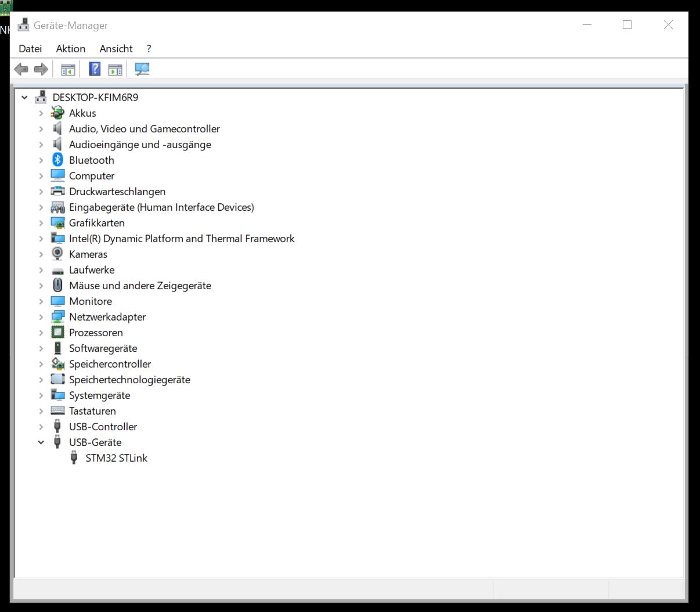Click scan for hardware changes monitor icon
This screenshot has height=612, width=700.
point(142,70)
